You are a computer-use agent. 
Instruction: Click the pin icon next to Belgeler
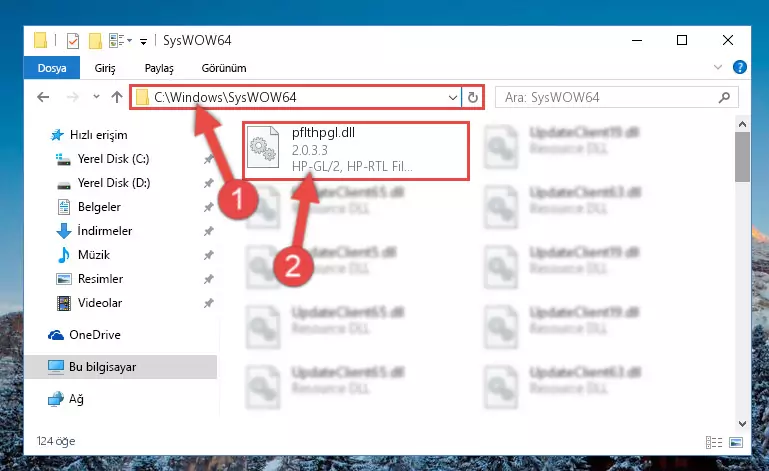pyautogui.click(x=208, y=207)
